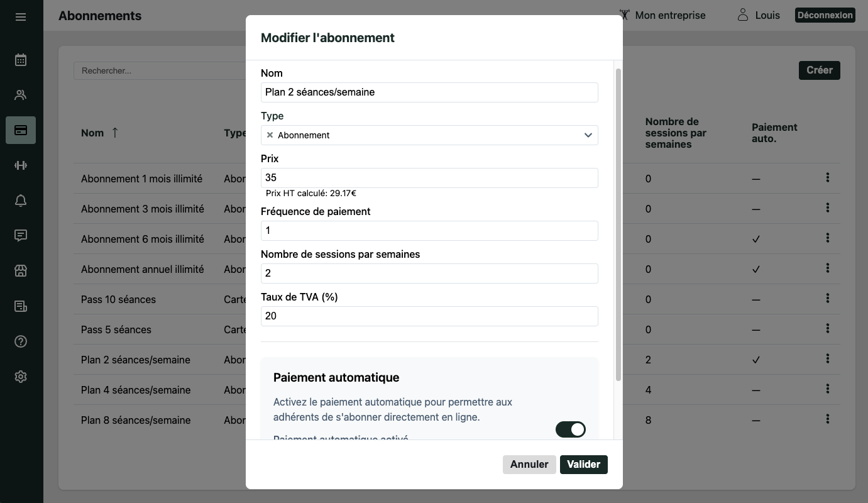Viewport: 868px width, 503px height.
Task: Click Annuler to cancel editing
Action: tap(529, 465)
